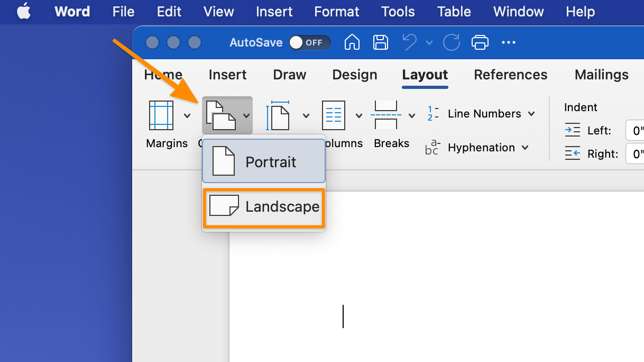Switch to the References ribbon tab
This screenshot has height=362, width=644.
point(511,75)
